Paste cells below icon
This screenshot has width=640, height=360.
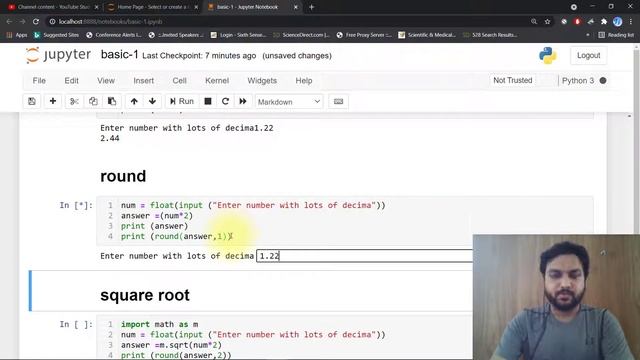point(112,101)
